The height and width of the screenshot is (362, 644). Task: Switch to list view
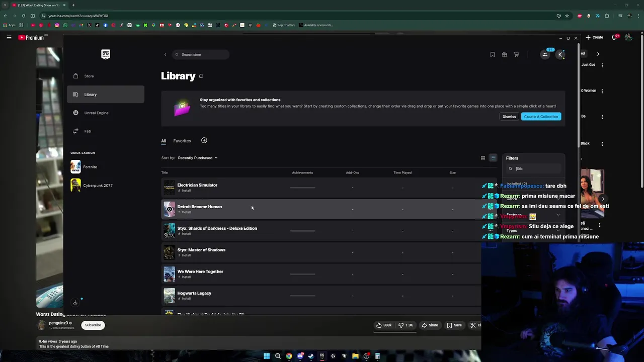click(493, 158)
